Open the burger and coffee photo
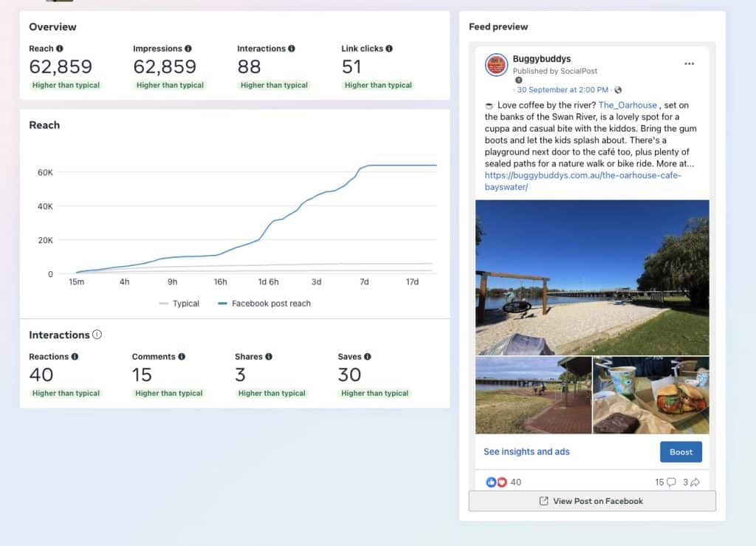The image size is (756, 546). 651,395
